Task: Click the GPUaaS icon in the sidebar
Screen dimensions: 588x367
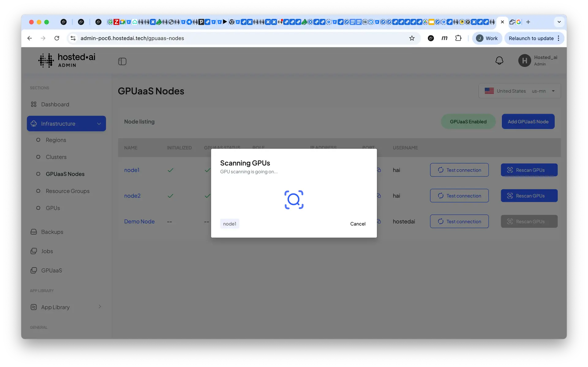Action: coord(34,270)
